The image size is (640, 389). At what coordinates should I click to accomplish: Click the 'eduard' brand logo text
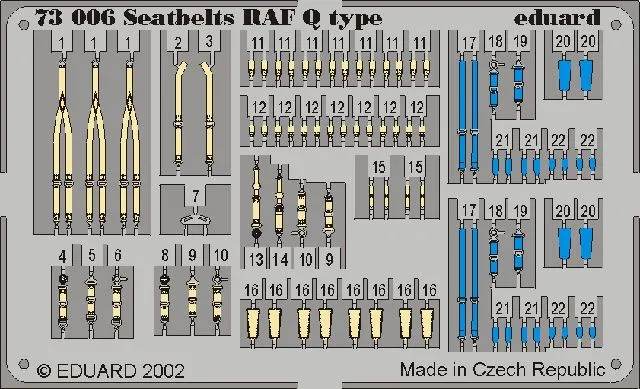557,18
